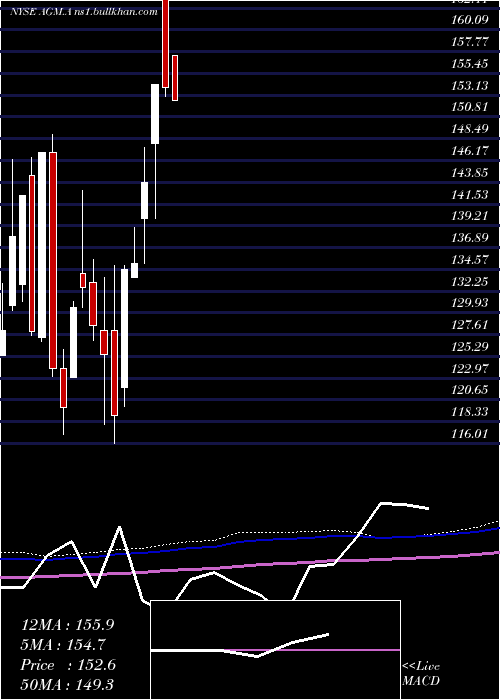Click the 155.45 price axis label
The width and height of the screenshot is (500, 700).
coord(470,63)
